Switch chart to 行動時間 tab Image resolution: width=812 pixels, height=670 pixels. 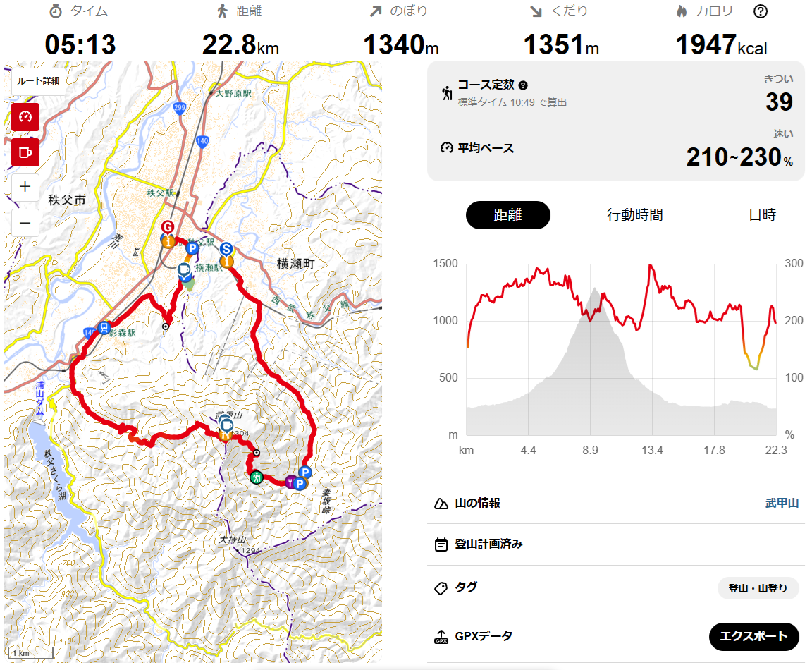[x=635, y=215]
